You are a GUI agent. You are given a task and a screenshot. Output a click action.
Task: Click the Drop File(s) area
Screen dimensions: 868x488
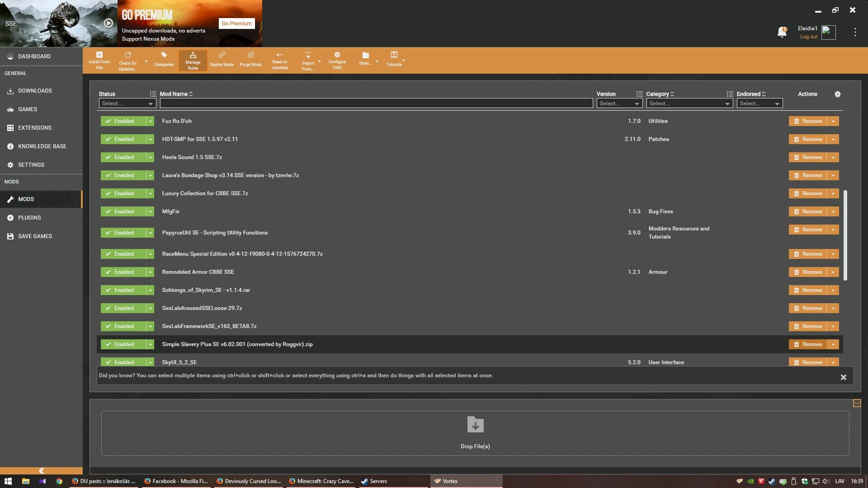coord(475,433)
